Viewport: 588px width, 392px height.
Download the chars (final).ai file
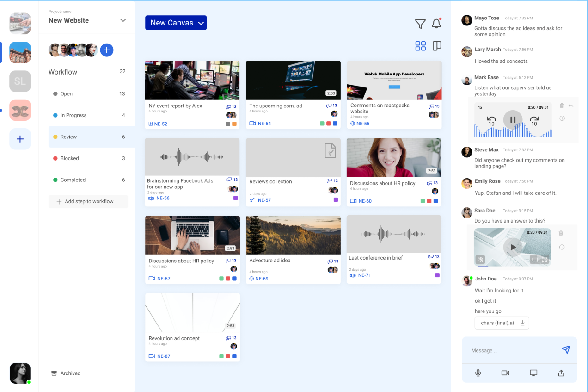pos(522,323)
